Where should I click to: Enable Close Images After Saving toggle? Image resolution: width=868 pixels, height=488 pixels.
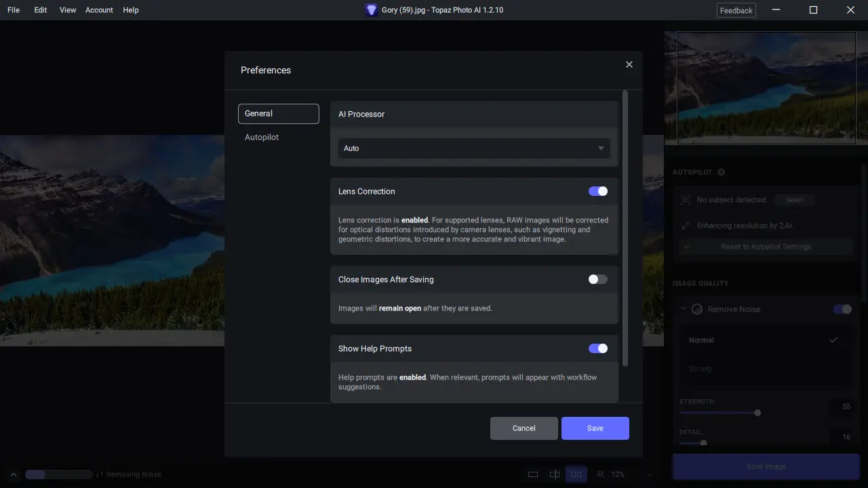point(598,279)
